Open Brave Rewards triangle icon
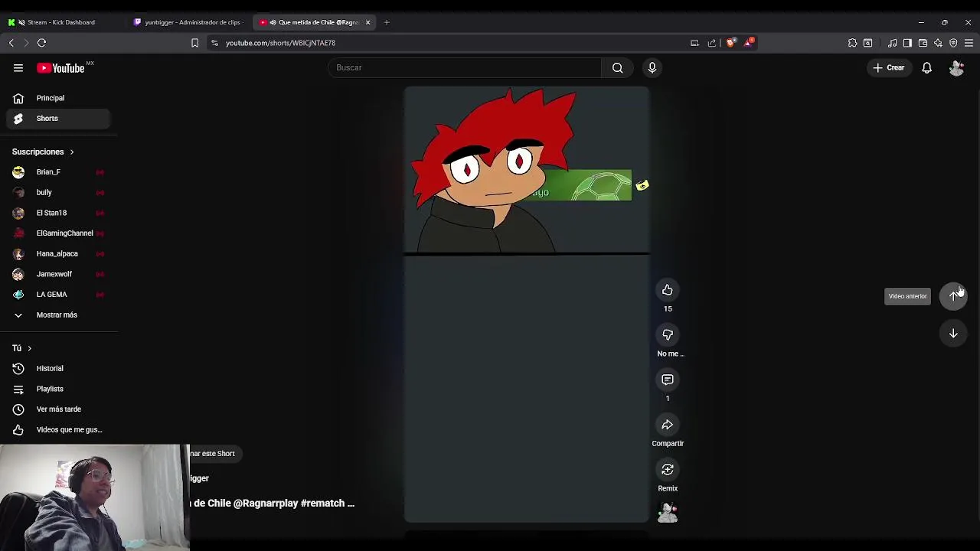This screenshot has height=551, width=980. [x=748, y=43]
